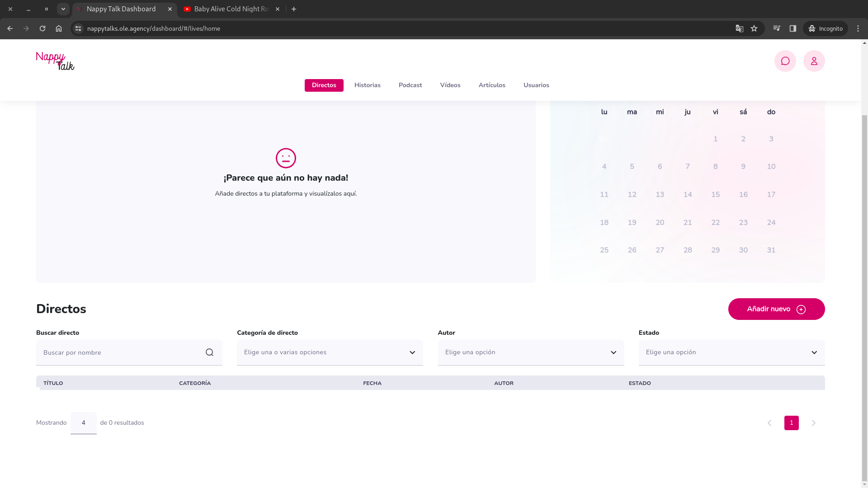Click the Nappy Talk logo
868x488 pixels.
55,61
